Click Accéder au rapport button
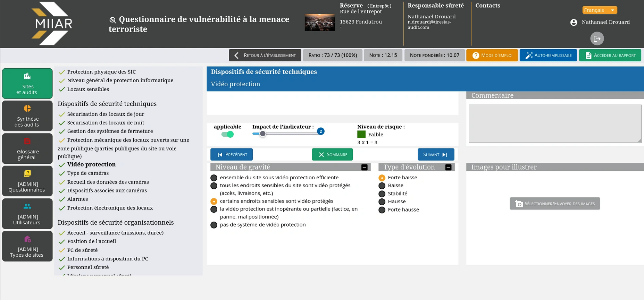The width and height of the screenshot is (644, 300). click(610, 55)
